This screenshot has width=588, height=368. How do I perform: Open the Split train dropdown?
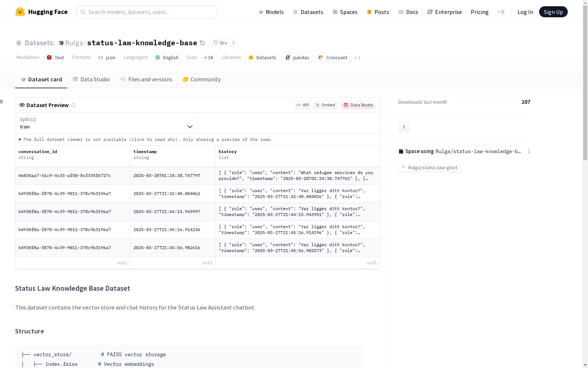tap(106, 123)
